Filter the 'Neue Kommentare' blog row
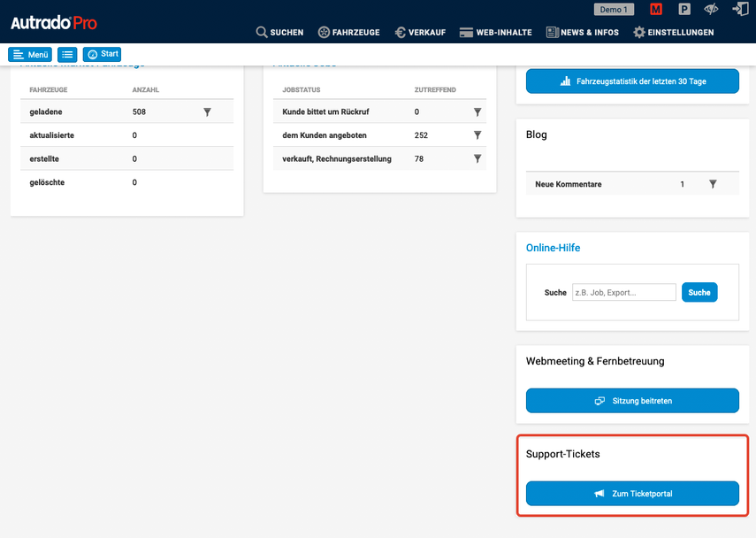The width and height of the screenshot is (756, 538). click(712, 184)
